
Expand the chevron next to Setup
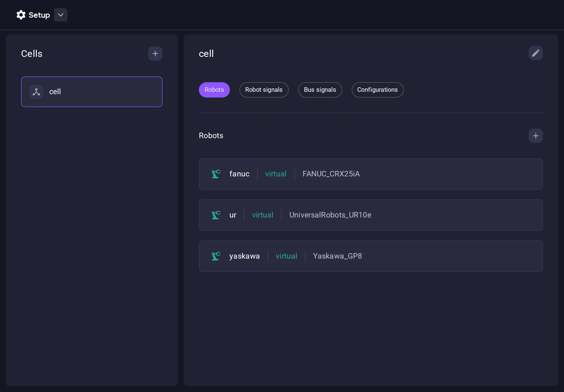[60, 15]
